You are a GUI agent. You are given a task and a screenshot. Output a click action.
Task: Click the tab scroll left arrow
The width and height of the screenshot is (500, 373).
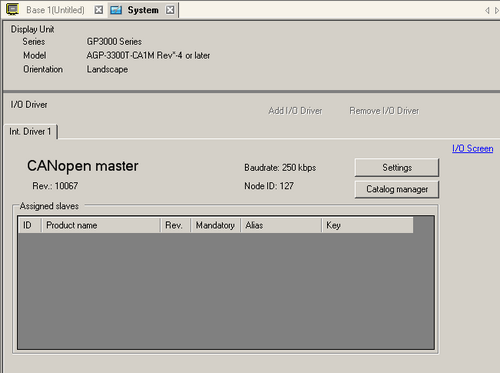tap(487, 10)
